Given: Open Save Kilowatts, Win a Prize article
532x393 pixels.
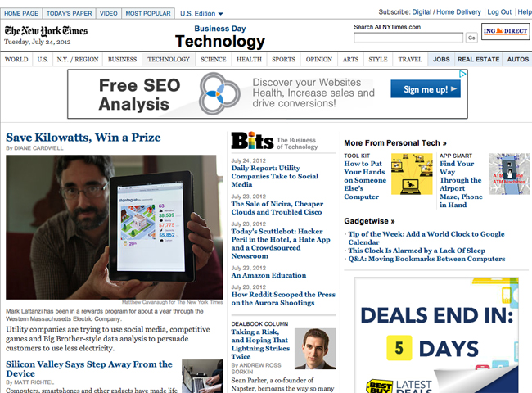Looking at the screenshot, I should coord(83,138).
